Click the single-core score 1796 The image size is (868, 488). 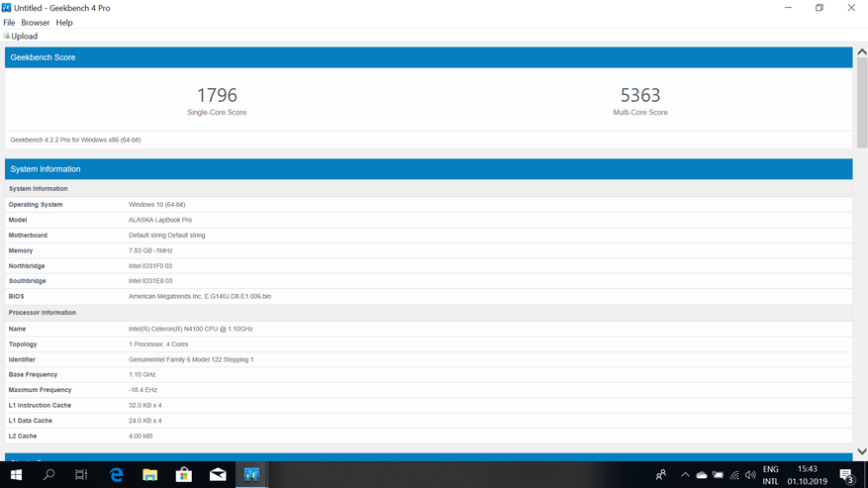(217, 95)
